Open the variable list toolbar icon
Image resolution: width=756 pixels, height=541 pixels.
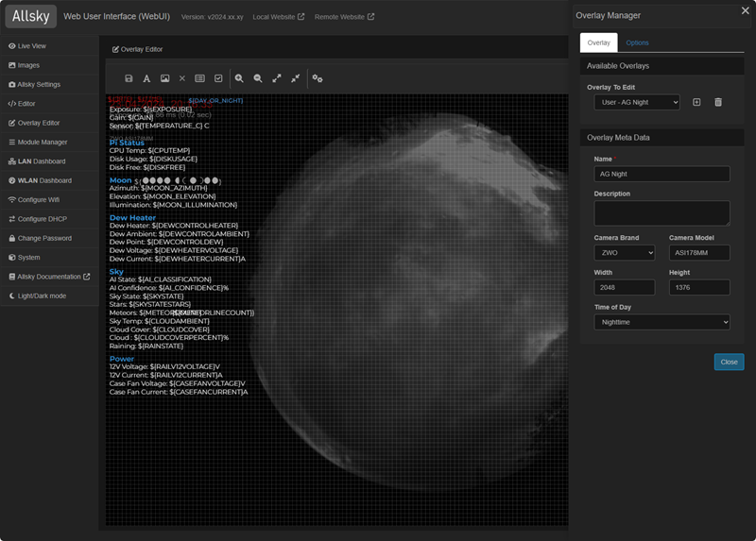199,78
